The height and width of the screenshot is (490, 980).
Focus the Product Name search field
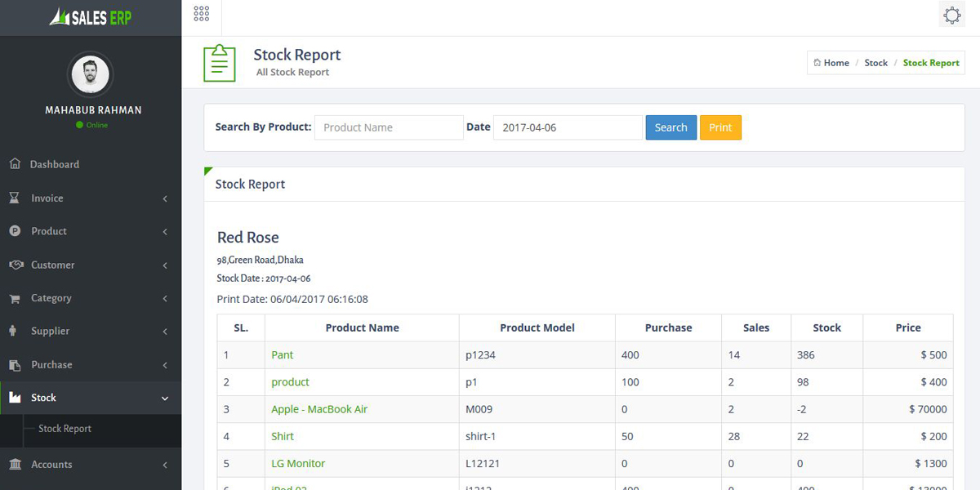click(389, 127)
